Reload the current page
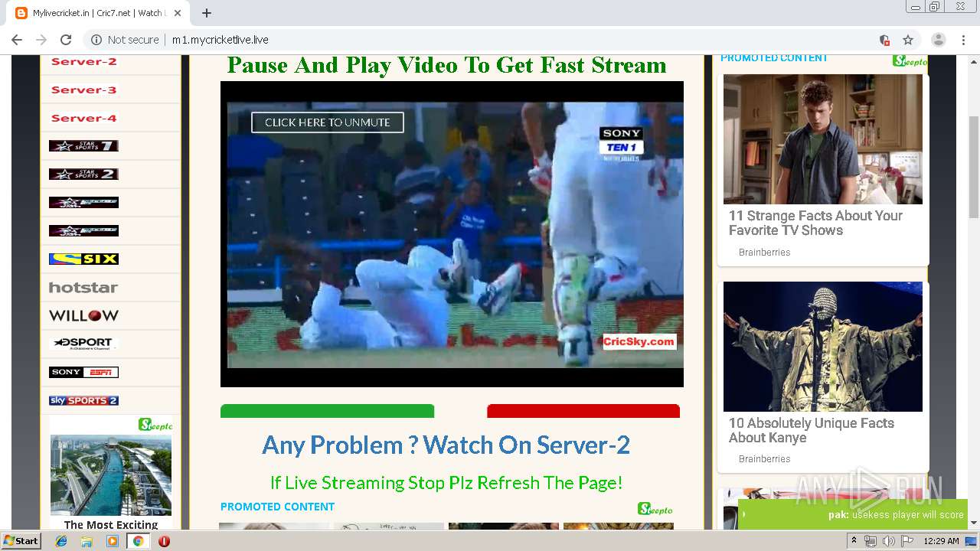The image size is (980, 551). [x=66, y=40]
